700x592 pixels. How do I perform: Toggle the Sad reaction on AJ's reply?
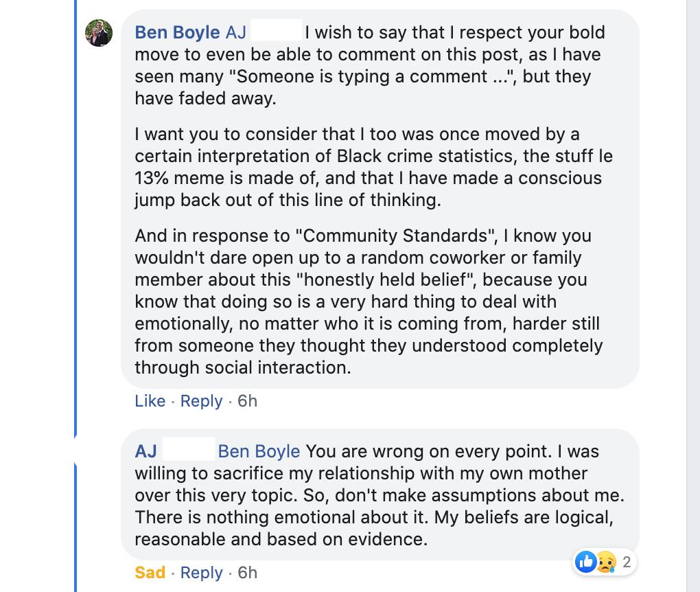tap(150, 573)
